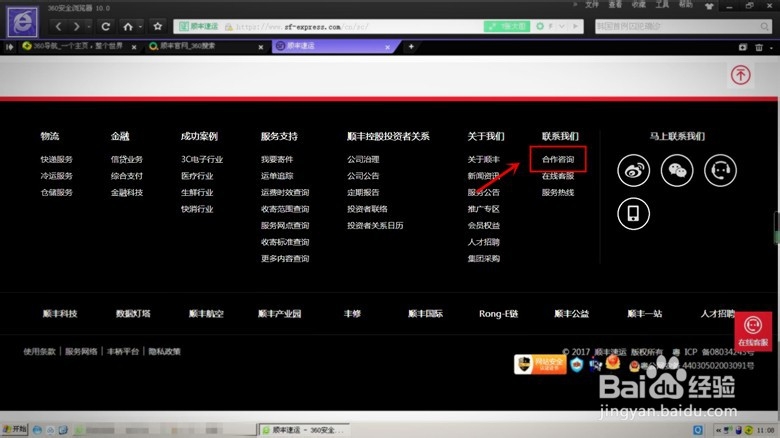Image resolution: width=780 pixels, height=438 pixels.
Task: Open the skin (shirt) icon in title bar
Action: (x=709, y=6)
